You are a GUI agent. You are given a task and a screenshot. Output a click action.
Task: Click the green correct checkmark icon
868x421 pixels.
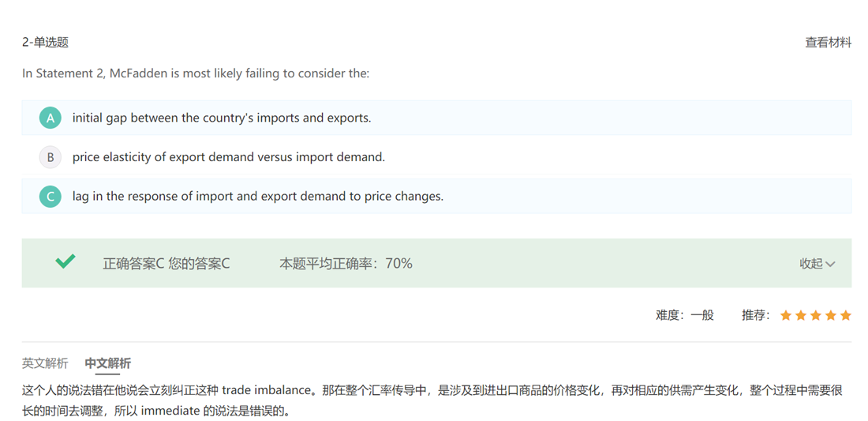(65, 261)
